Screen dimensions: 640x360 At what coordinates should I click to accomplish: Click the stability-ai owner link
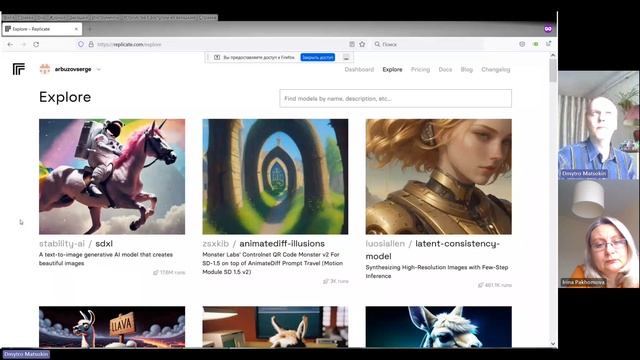[62, 244]
